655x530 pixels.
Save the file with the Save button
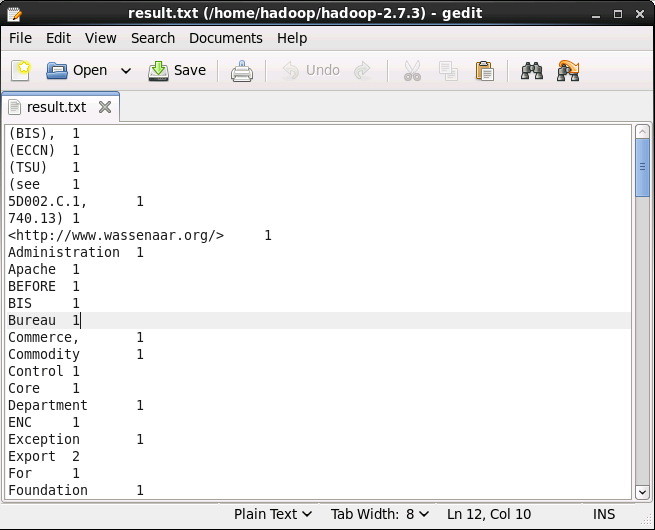pyautogui.click(x=177, y=70)
